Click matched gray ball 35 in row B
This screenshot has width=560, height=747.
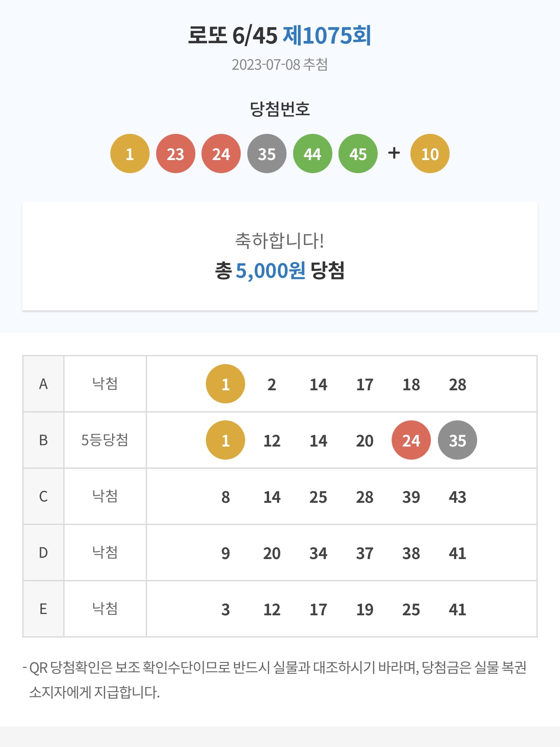pos(458,440)
